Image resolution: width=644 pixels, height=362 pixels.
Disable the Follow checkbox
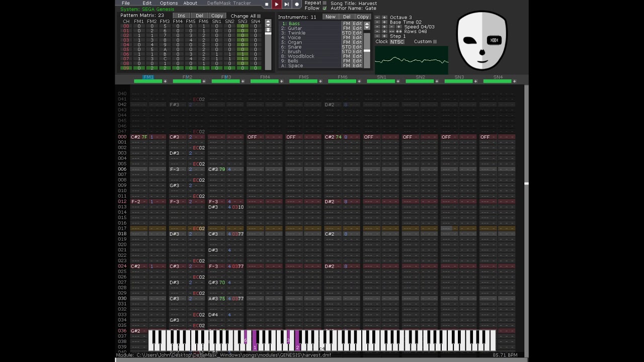pyautogui.click(x=325, y=9)
